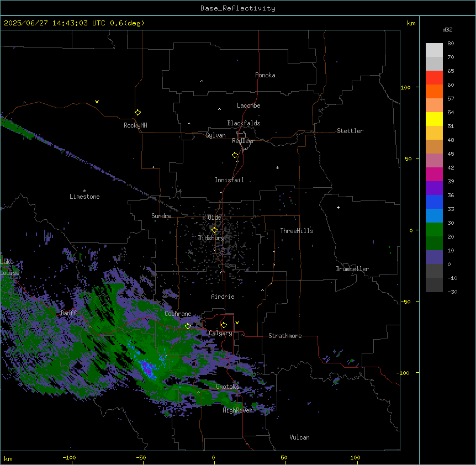Click the HighRiver label

[x=237, y=410]
